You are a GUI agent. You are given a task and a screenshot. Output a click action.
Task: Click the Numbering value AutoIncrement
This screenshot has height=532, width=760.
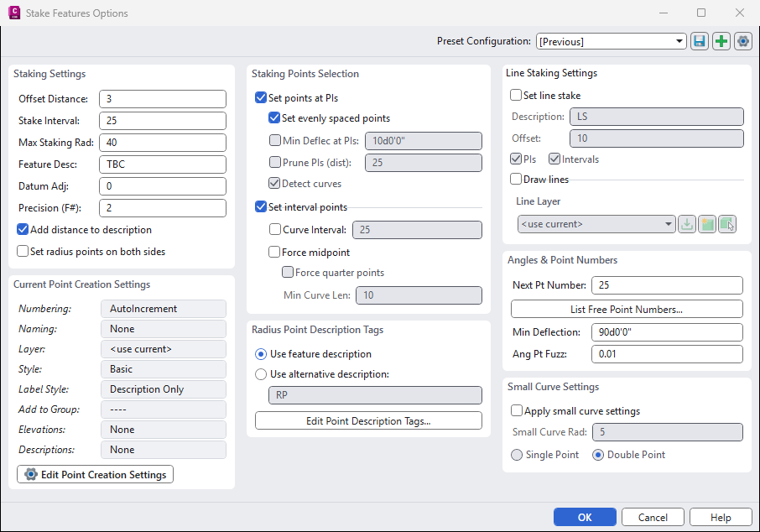(x=164, y=309)
